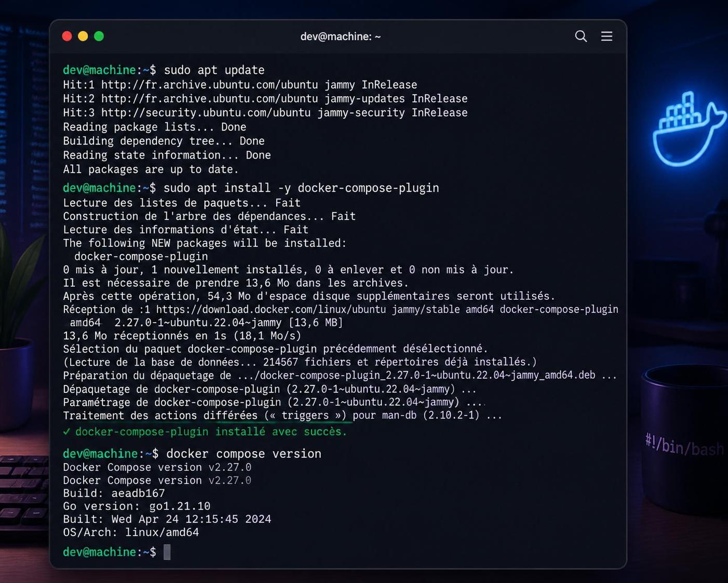The image size is (728, 583).
Task: Click the 'Traitement des actions différées' line
Action: pos(282,416)
